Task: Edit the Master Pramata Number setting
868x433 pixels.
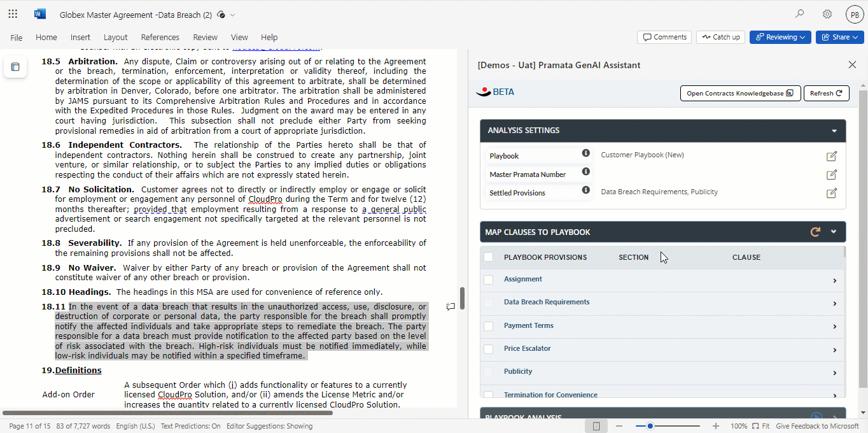Action: [831, 174]
